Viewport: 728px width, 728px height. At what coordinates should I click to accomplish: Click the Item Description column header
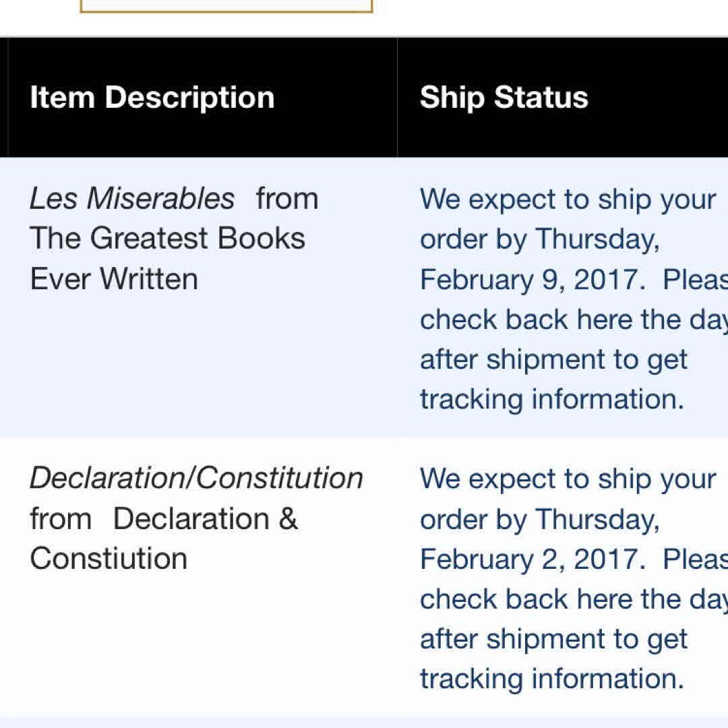point(152,98)
